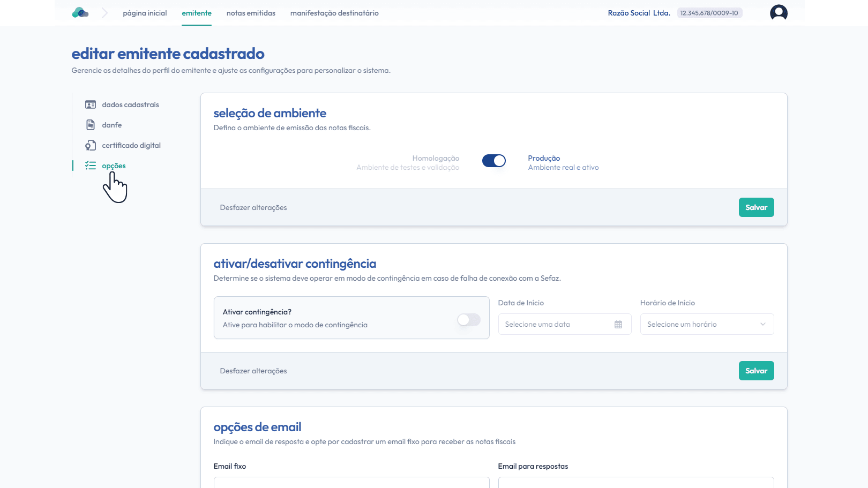Click the danfe document icon
The height and width of the screenshot is (488, 868).
tap(91, 125)
